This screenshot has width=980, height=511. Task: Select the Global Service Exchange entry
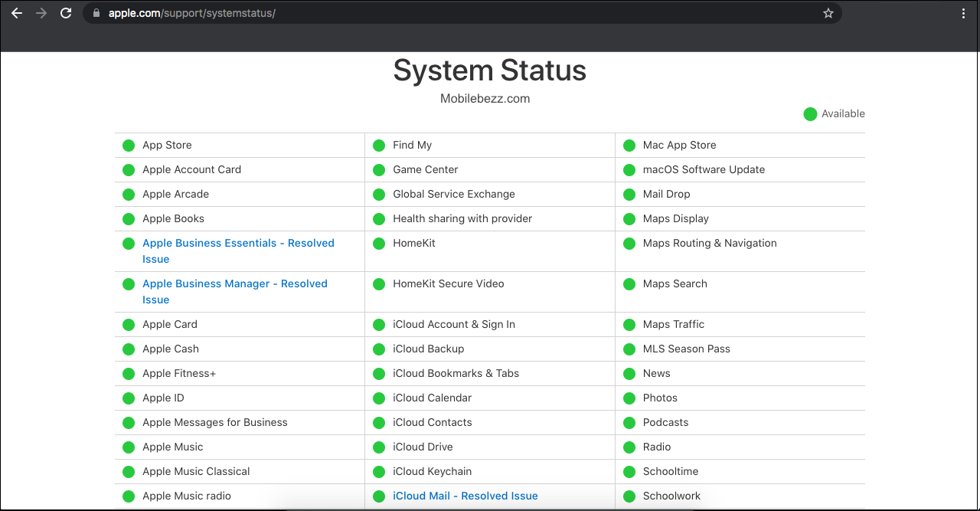point(454,194)
